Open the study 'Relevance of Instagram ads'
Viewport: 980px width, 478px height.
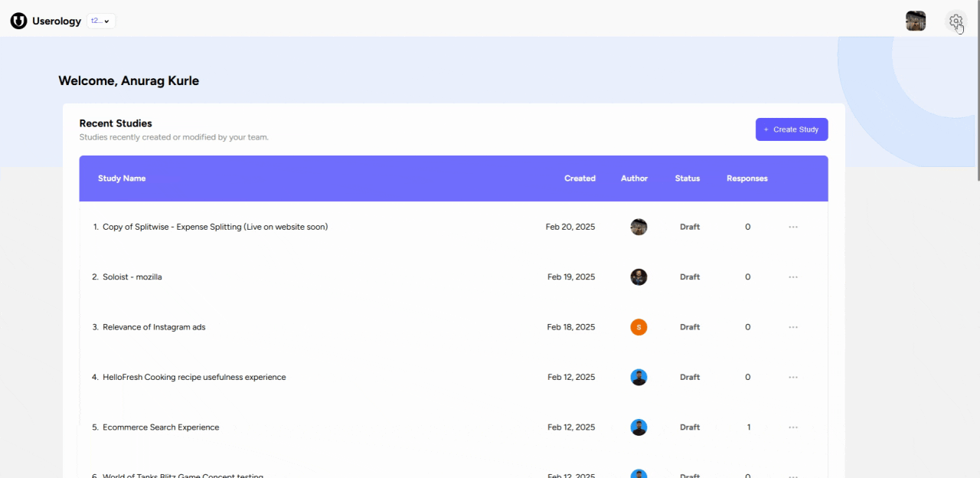coord(154,327)
